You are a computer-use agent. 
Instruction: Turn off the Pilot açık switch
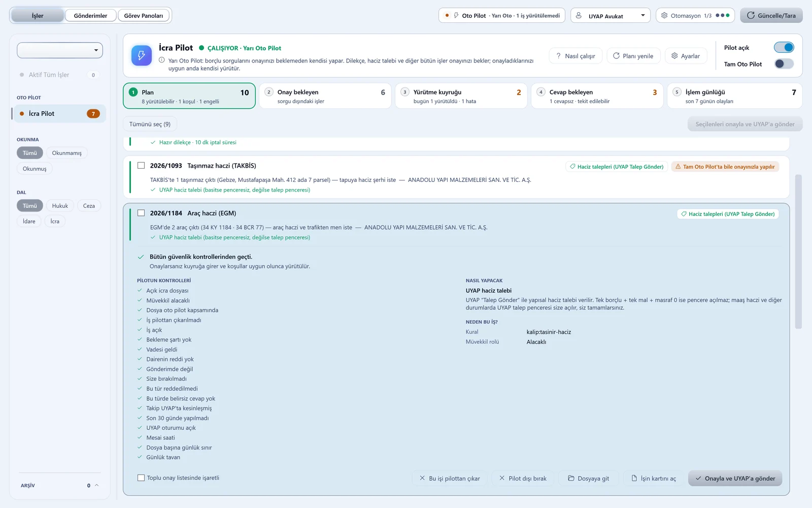[784, 47]
